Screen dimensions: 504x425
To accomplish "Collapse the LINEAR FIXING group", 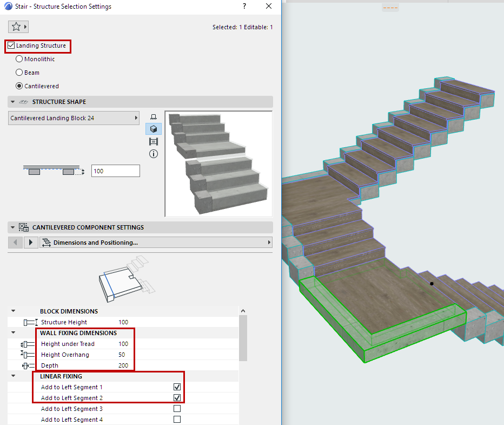I will tap(13, 376).
